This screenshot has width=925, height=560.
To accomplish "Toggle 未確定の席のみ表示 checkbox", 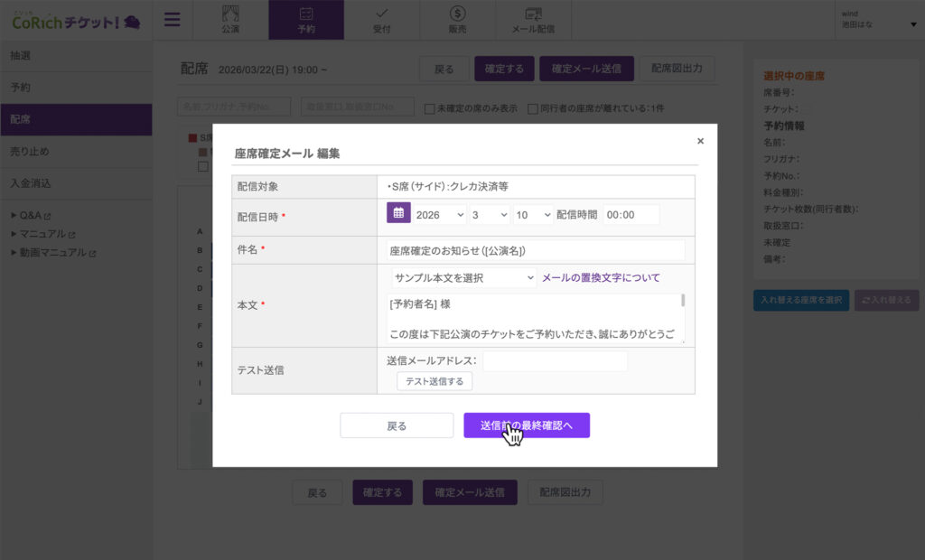I will tap(430, 108).
